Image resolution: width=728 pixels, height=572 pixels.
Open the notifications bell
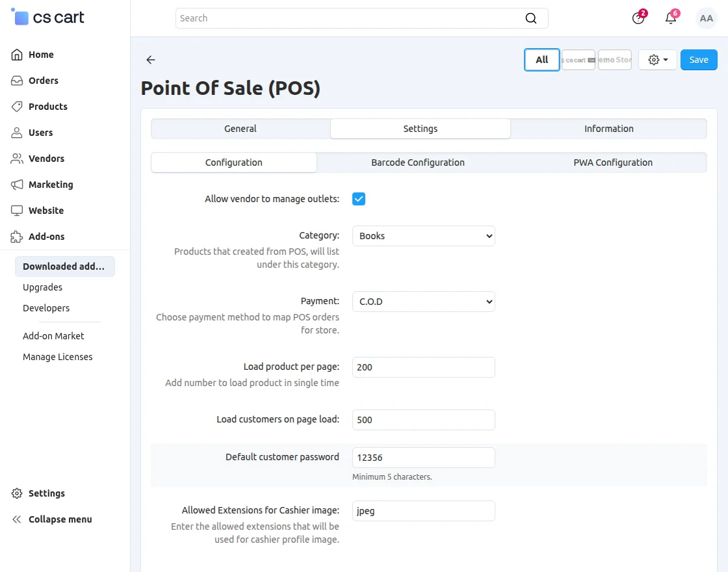671,18
